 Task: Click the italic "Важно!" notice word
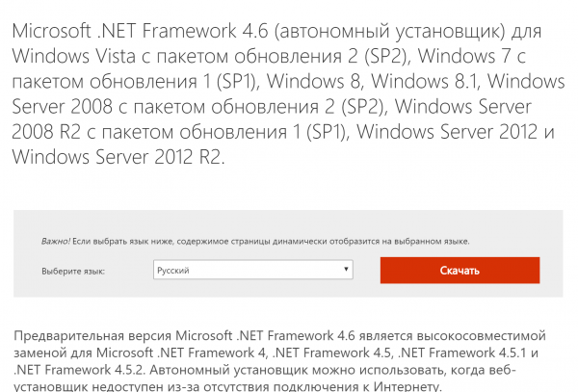(55, 241)
